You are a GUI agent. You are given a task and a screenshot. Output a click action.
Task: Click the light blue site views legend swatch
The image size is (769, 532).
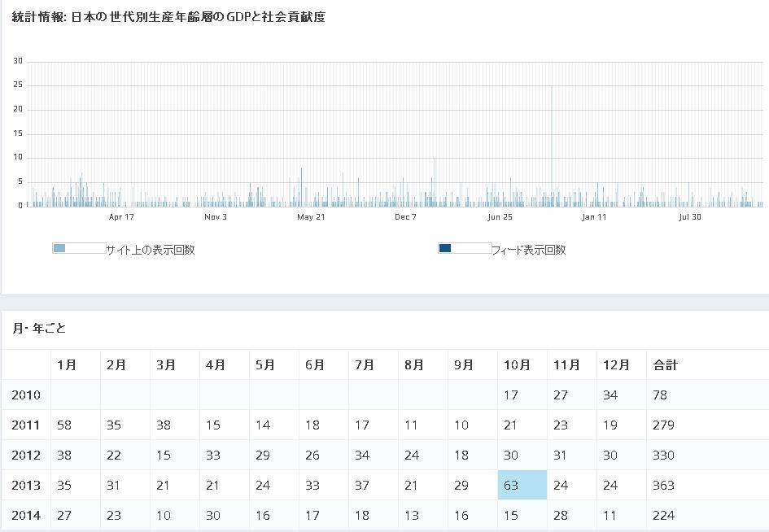pos(59,248)
